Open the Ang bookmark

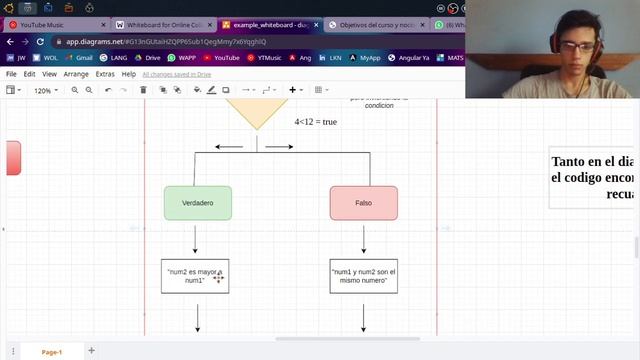[300, 58]
